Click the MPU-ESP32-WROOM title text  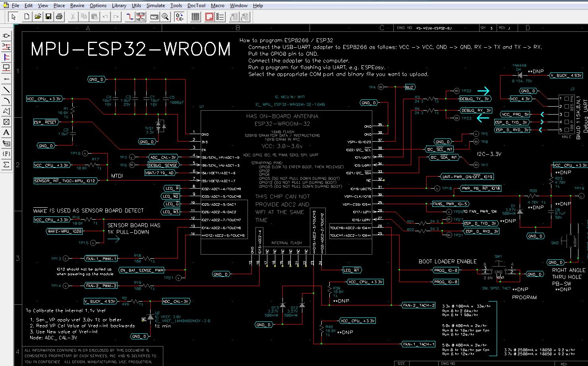131,49
